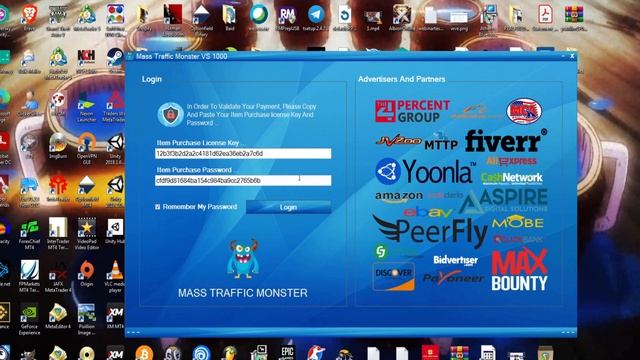Click the ebay partner logo

point(428,212)
